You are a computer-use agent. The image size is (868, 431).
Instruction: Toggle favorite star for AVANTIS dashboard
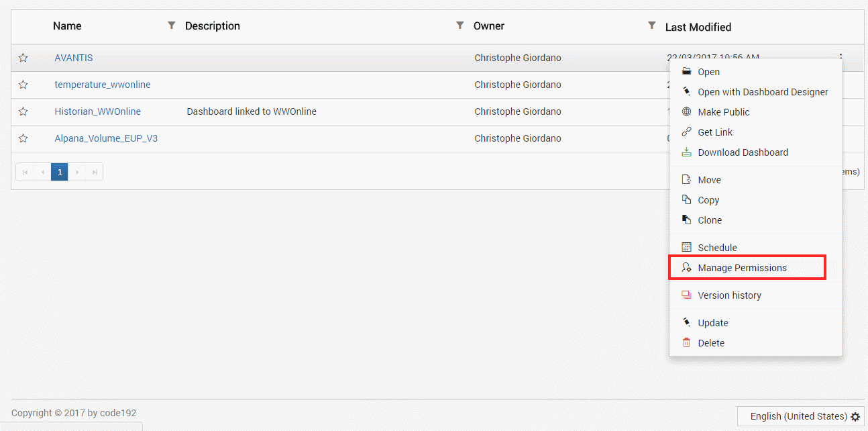(23, 58)
